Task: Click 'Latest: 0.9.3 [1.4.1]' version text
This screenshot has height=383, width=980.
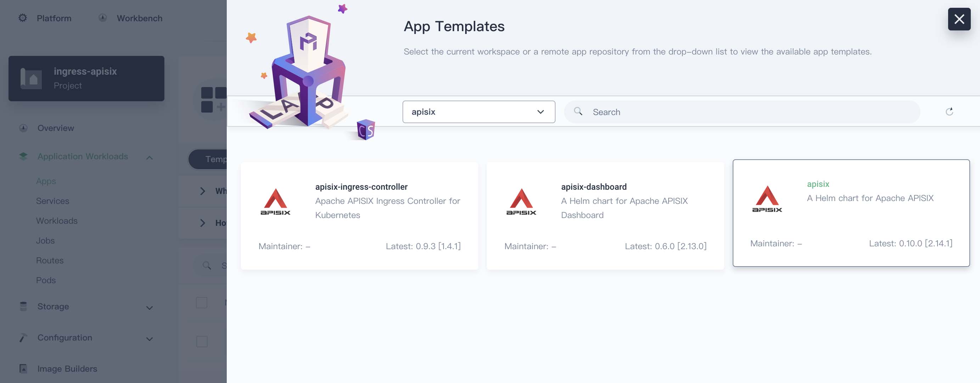Action: pyautogui.click(x=423, y=246)
